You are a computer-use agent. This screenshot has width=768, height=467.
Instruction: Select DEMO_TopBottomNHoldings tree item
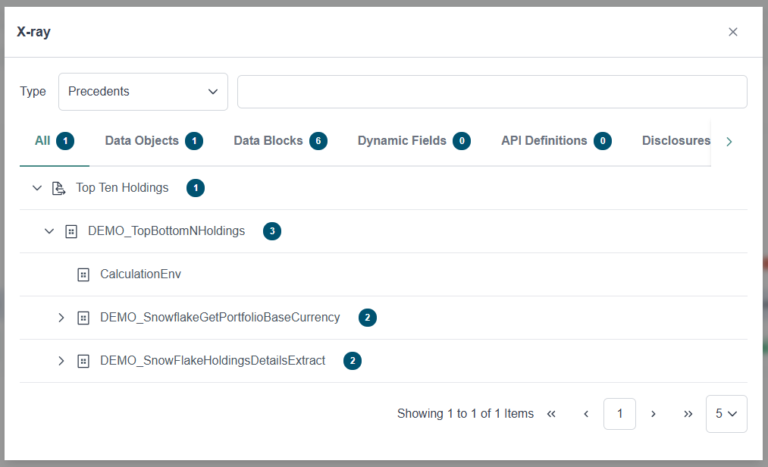pyautogui.click(x=166, y=231)
